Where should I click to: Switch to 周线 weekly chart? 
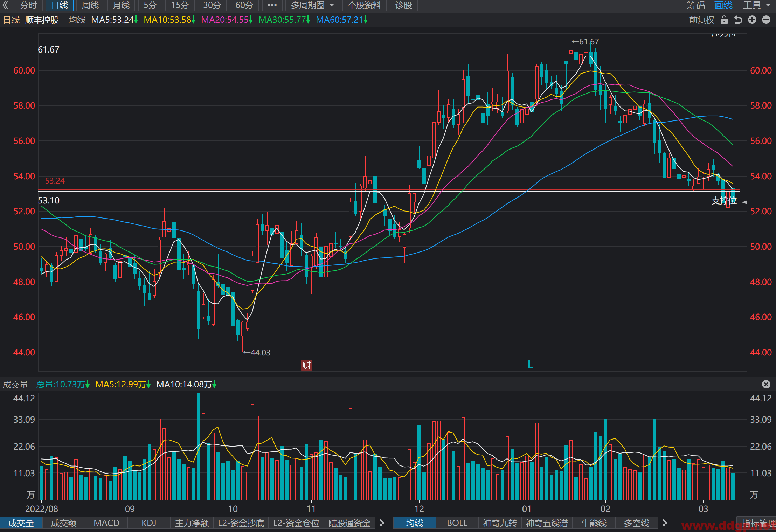(90, 5)
